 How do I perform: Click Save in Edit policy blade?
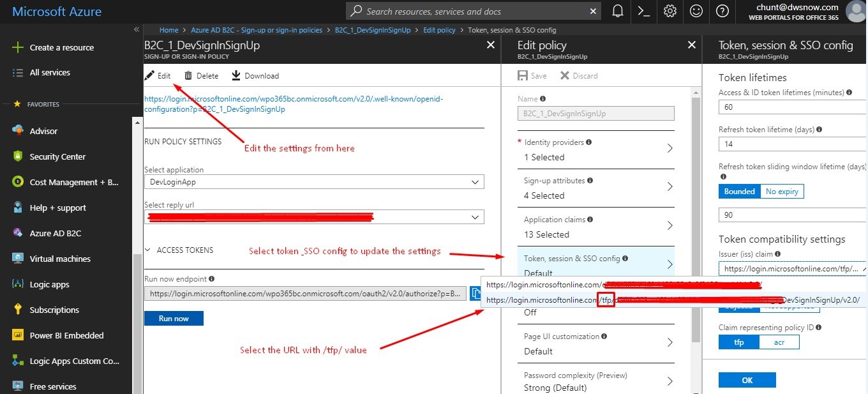pyautogui.click(x=532, y=75)
